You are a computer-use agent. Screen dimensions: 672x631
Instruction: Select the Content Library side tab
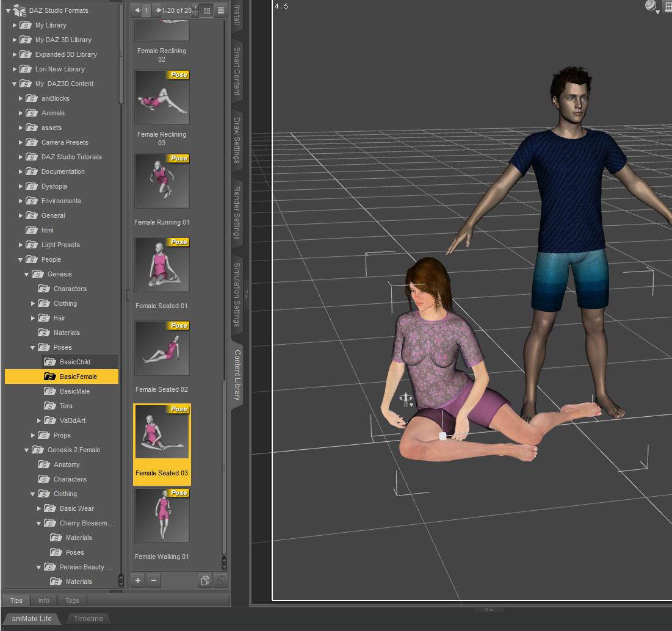[x=237, y=375]
